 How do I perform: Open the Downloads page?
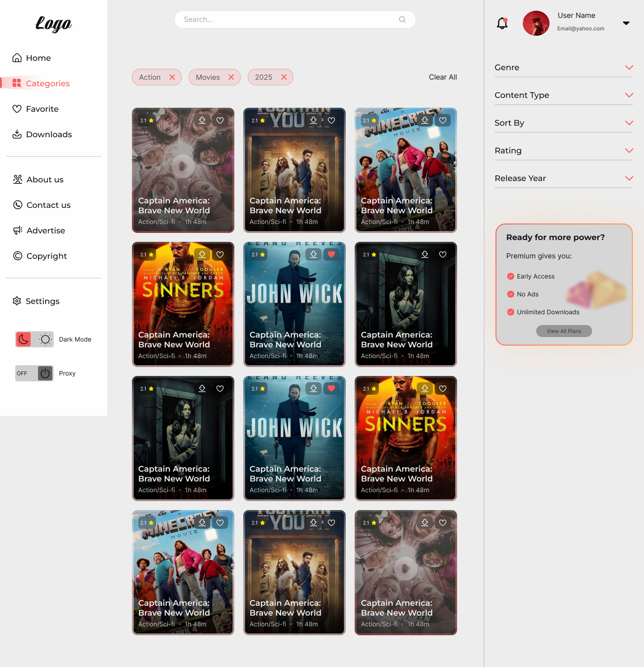[x=42, y=135]
